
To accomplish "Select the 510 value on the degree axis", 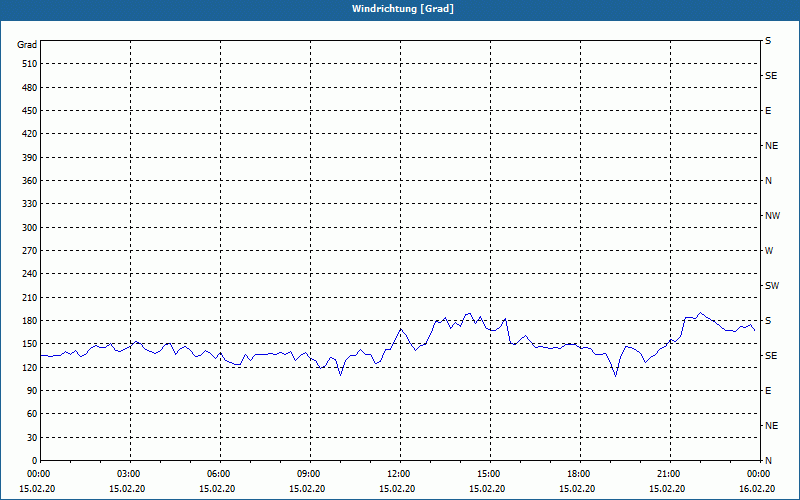I will tap(30, 64).
